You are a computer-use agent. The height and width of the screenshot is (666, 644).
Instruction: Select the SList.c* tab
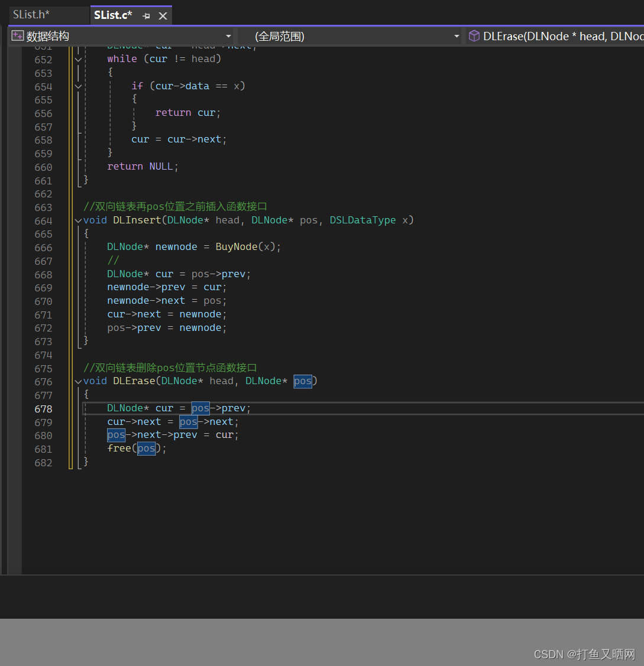click(x=113, y=15)
